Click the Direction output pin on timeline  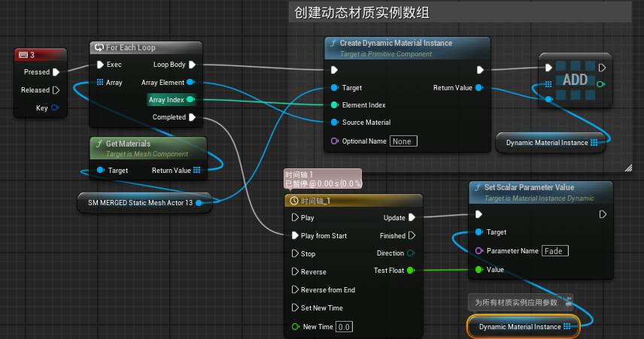(411, 253)
